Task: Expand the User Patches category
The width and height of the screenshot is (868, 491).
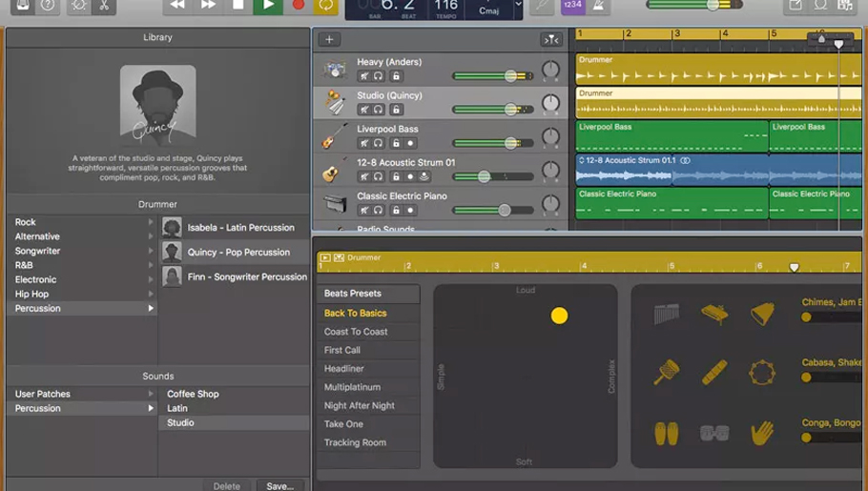Action: [x=81, y=394]
